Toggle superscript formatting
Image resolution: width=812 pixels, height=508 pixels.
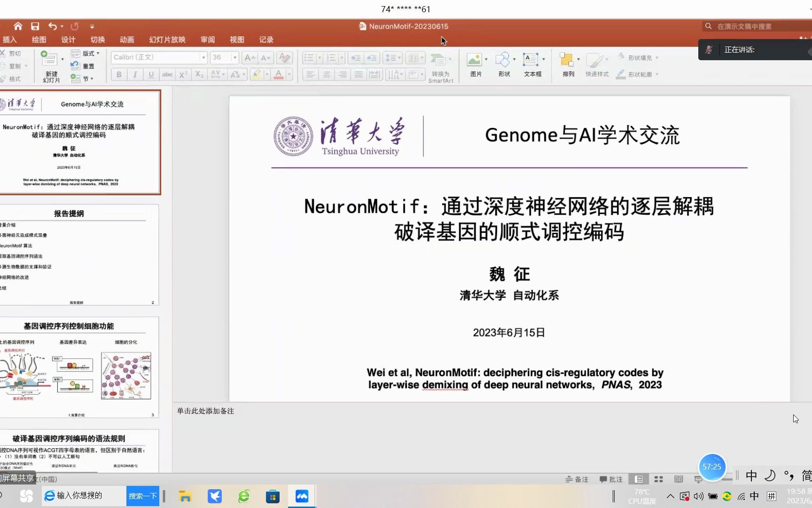(x=183, y=74)
